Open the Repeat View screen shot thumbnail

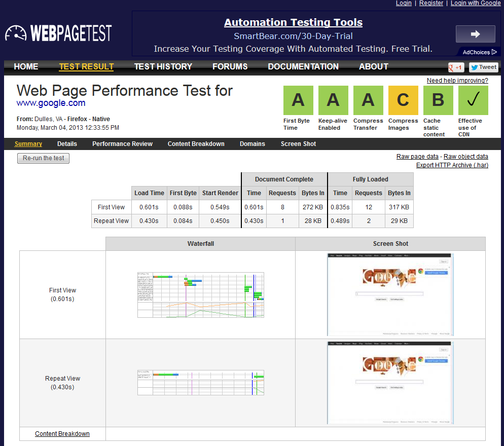pyautogui.click(x=390, y=383)
